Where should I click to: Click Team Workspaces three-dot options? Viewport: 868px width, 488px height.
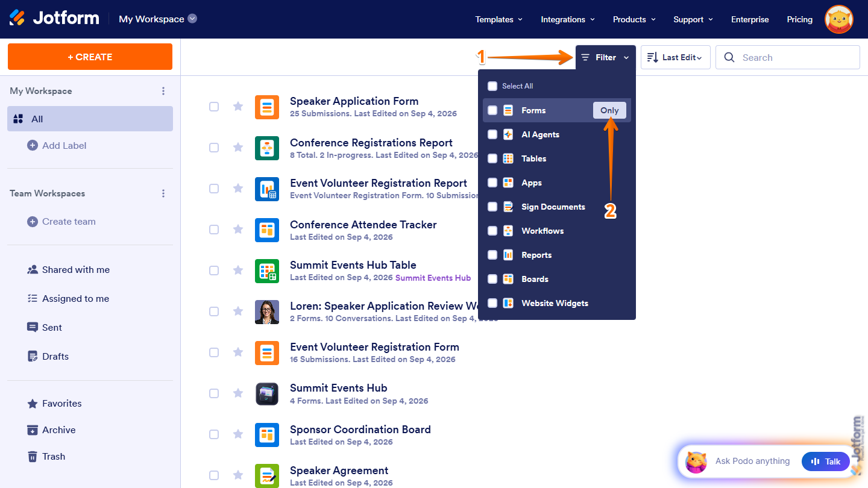pos(163,193)
